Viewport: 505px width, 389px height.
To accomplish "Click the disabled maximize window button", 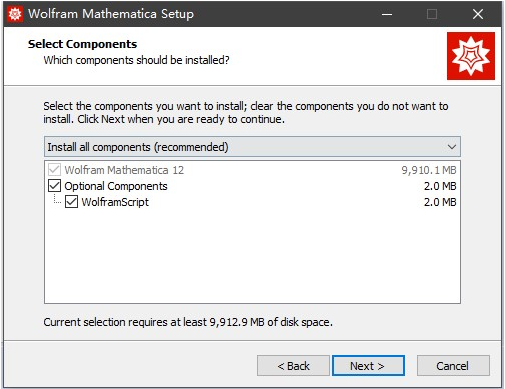I will [432, 14].
